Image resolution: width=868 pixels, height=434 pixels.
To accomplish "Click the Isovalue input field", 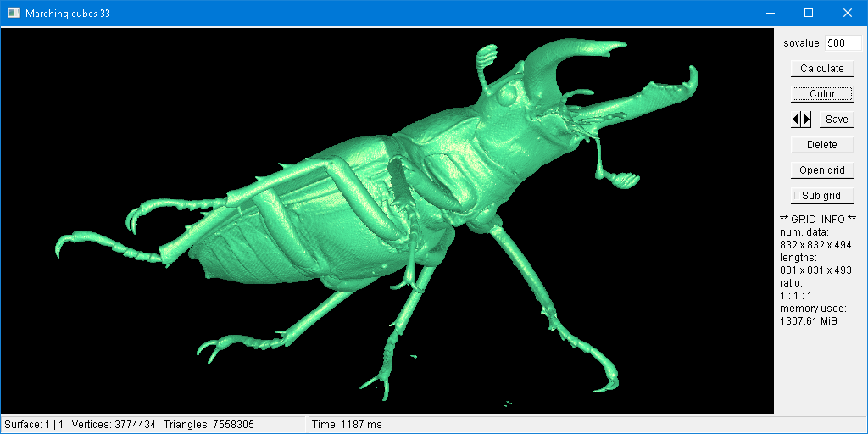I will tap(843, 43).
